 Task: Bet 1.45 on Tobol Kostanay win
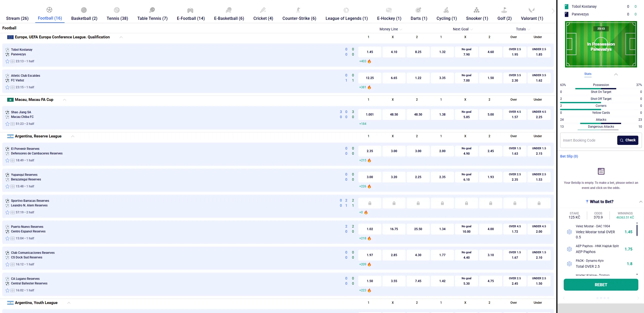tap(370, 52)
